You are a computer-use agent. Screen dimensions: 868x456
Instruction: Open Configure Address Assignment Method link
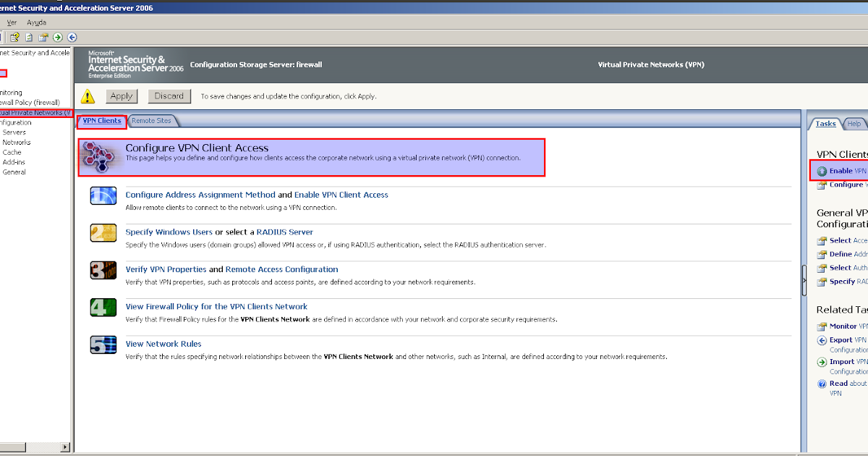pyautogui.click(x=200, y=195)
